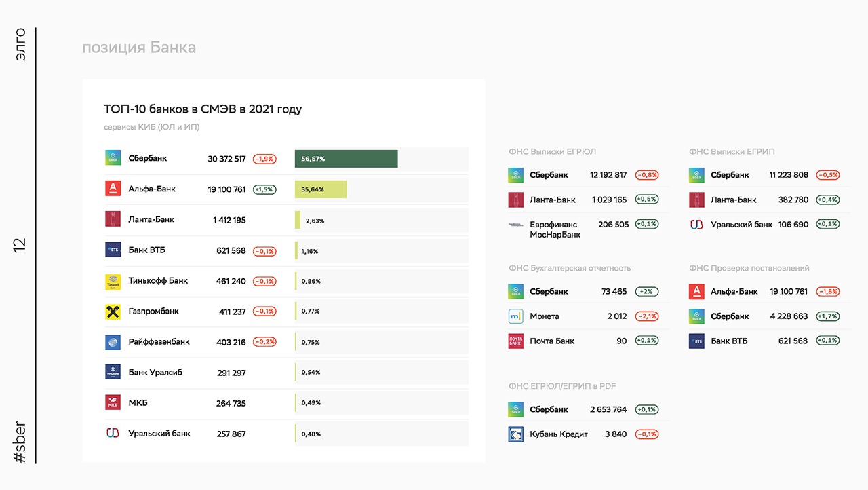Click the Альфа-Банк red logo in the TOP-10 list

[x=113, y=189]
